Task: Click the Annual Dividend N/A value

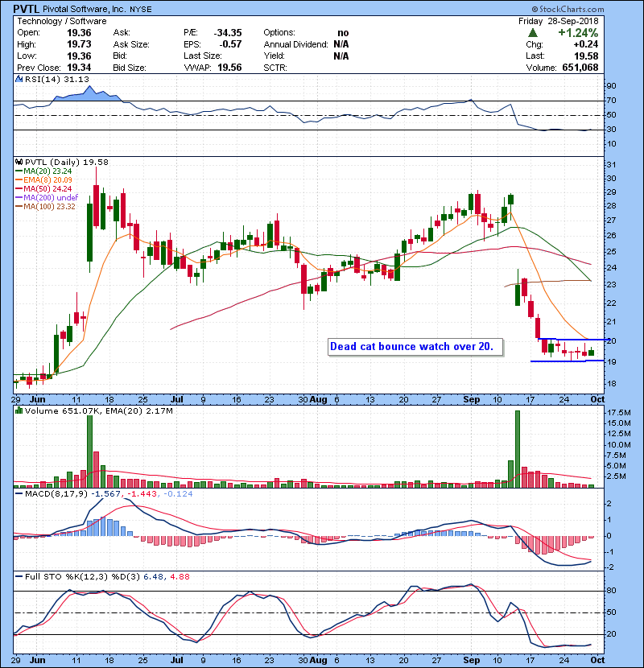Action: pyautogui.click(x=341, y=44)
